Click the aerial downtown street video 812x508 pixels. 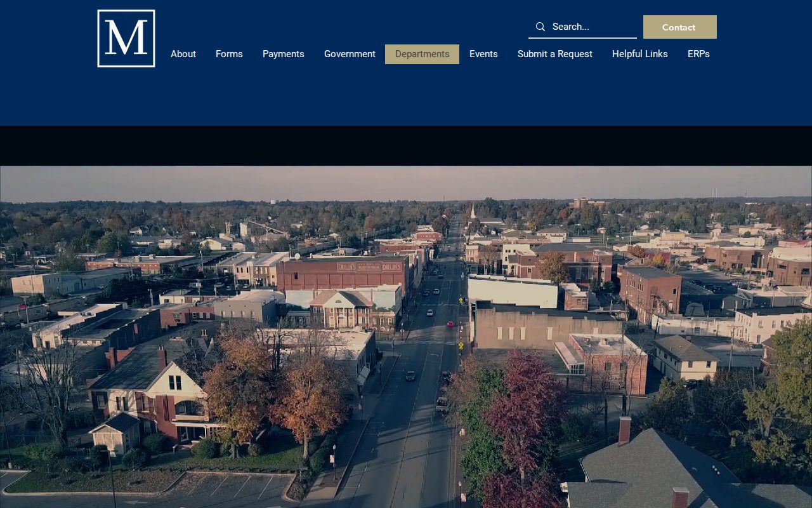click(x=406, y=337)
